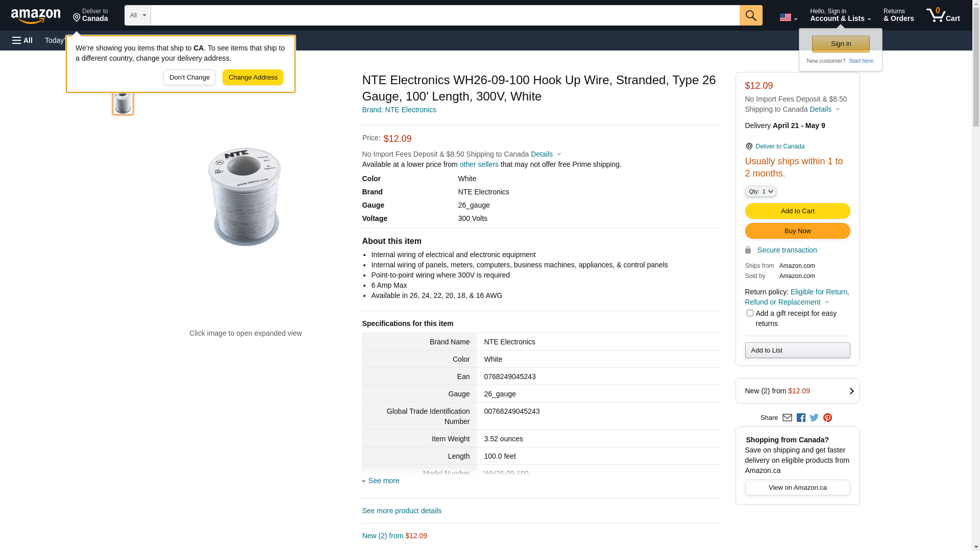The width and height of the screenshot is (980, 551).
Task: Click inside the search input field
Action: pyautogui.click(x=445, y=15)
